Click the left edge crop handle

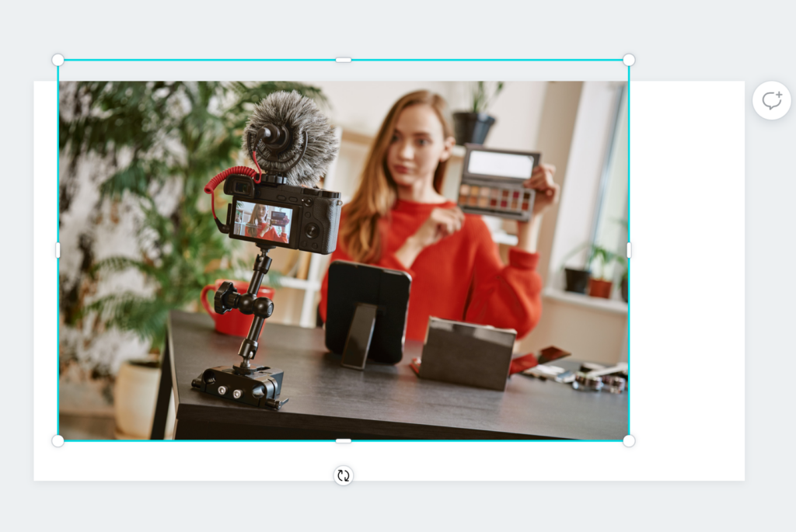(x=58, y=250)
